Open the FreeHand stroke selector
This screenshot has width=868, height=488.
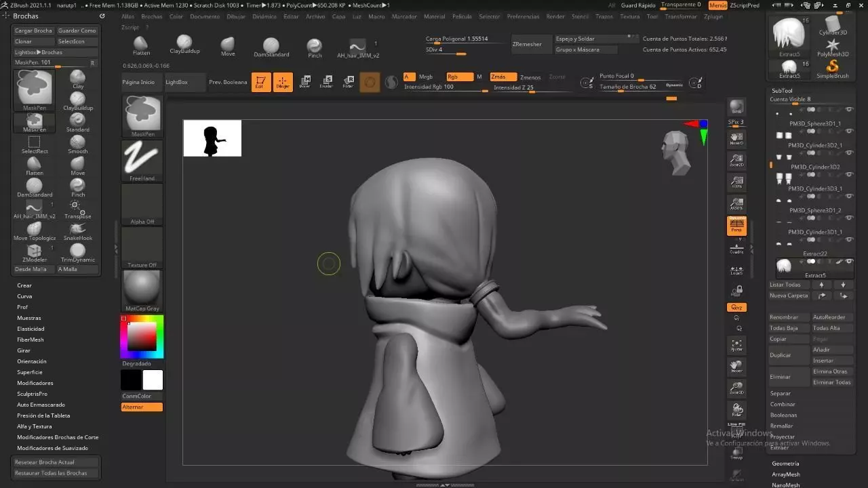pos(142,161)
